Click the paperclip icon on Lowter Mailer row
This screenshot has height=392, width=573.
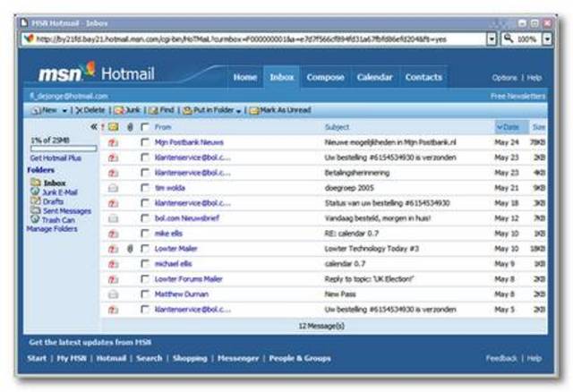(130, 249)
